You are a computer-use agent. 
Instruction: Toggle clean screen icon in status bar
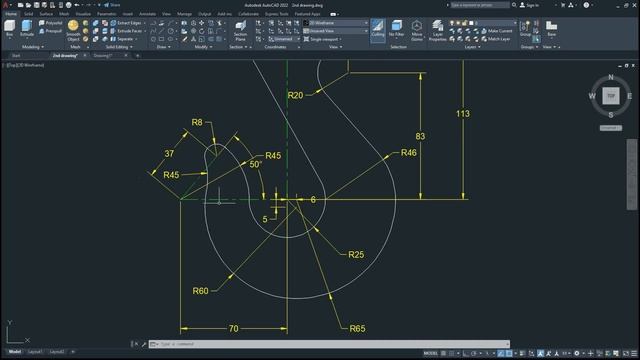626,353
